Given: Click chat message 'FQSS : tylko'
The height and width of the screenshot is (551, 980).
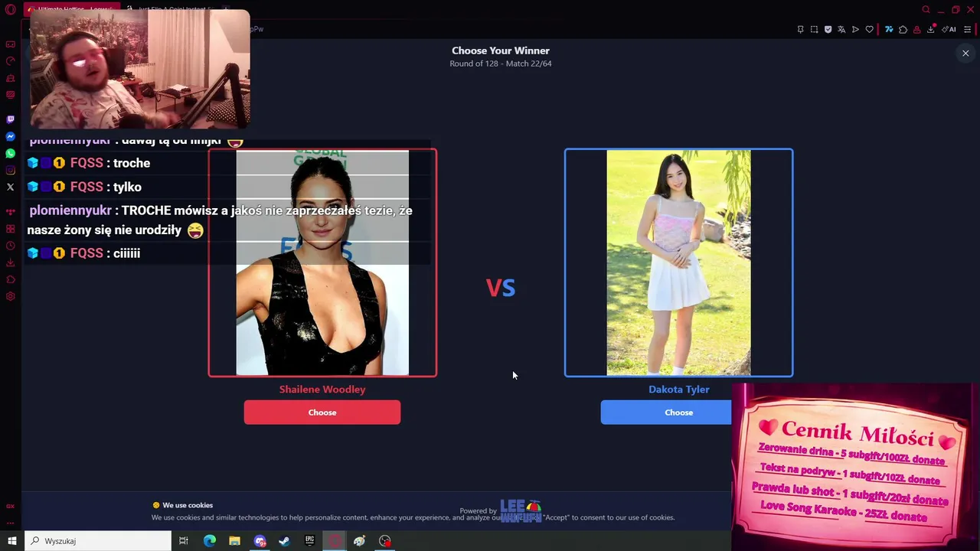Looking at the screenshot, I should coord(84,187).
